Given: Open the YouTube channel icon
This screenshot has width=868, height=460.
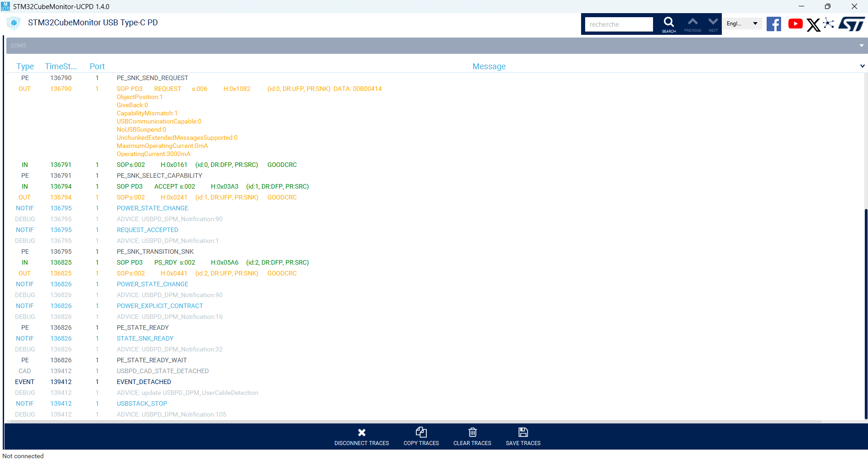Looking at the screenshot, I should (x=795, y=24).
